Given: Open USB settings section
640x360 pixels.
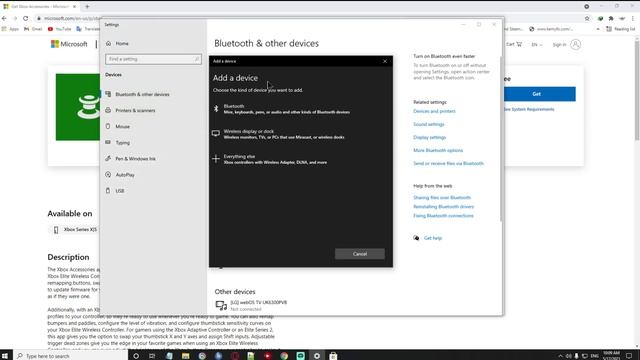Looking at the screenshot, I should tap(120, 191).
